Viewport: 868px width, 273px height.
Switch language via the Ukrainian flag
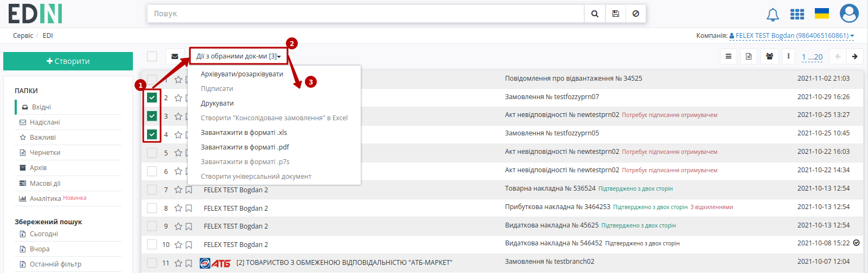click(x=822, y=14)
